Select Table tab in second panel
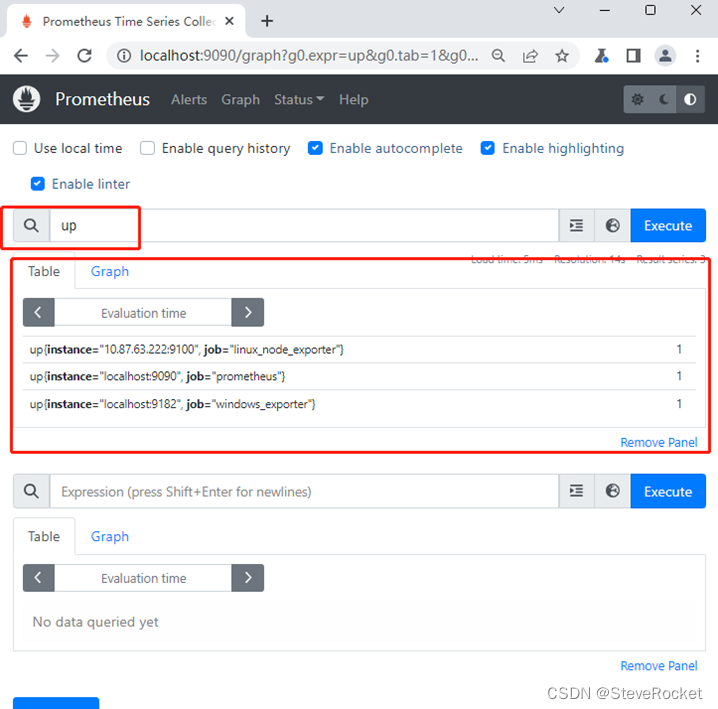Screen dimensions: 718x709 coord(44,536)
